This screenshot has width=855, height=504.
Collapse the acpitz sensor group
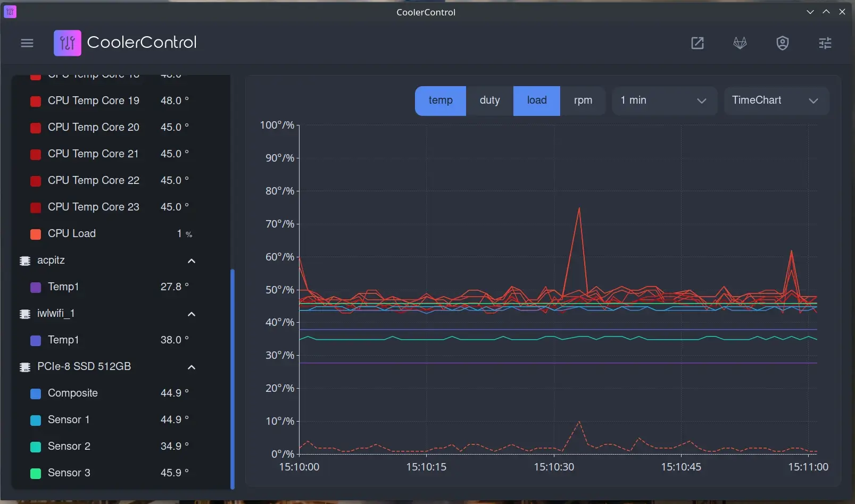(x=192, y=261)
